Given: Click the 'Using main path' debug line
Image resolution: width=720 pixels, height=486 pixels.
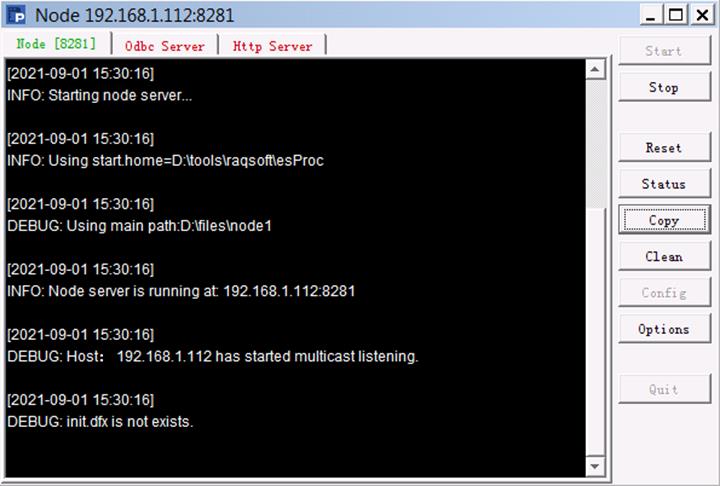Looking at the screenshot, I should [140, 226].
